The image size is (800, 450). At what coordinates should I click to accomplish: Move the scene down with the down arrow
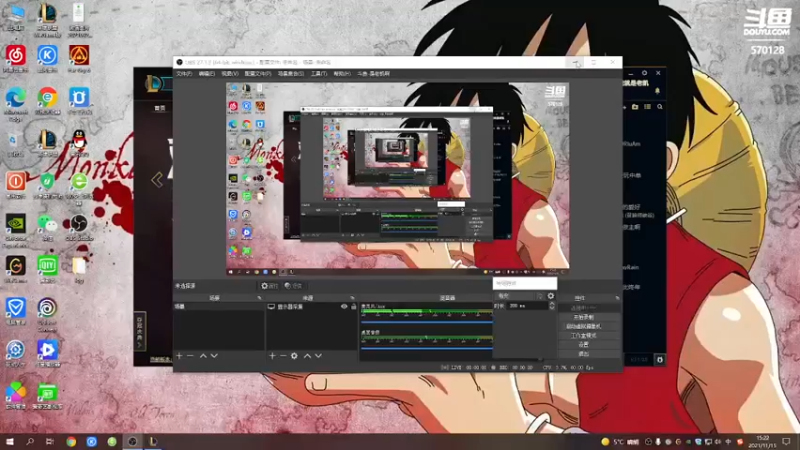pyautogui.click(x=214, y=356)
